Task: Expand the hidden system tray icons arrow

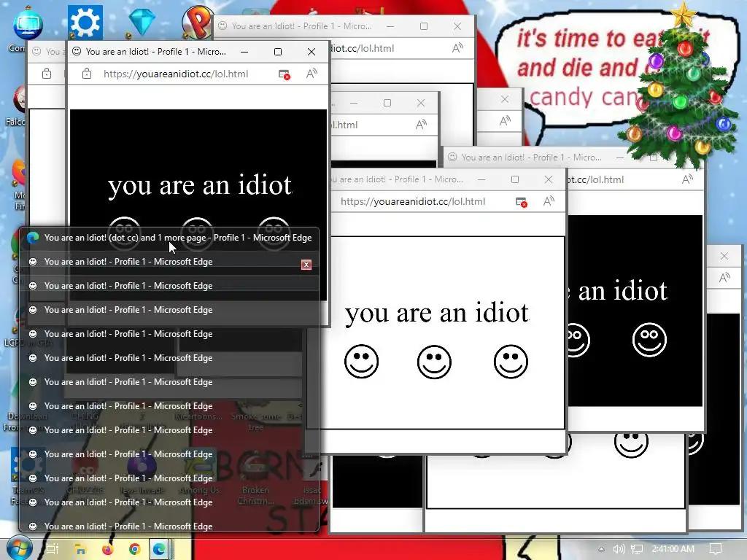Action: click(601, 549)
